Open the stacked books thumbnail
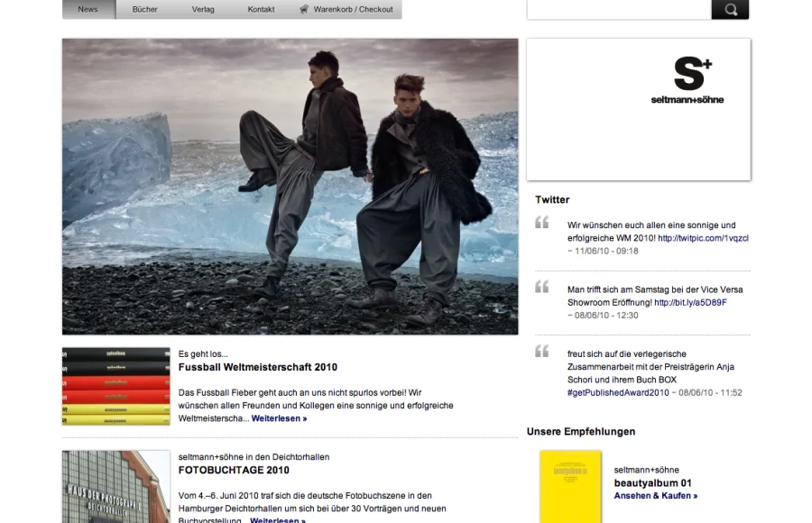 tap(115, 386)
